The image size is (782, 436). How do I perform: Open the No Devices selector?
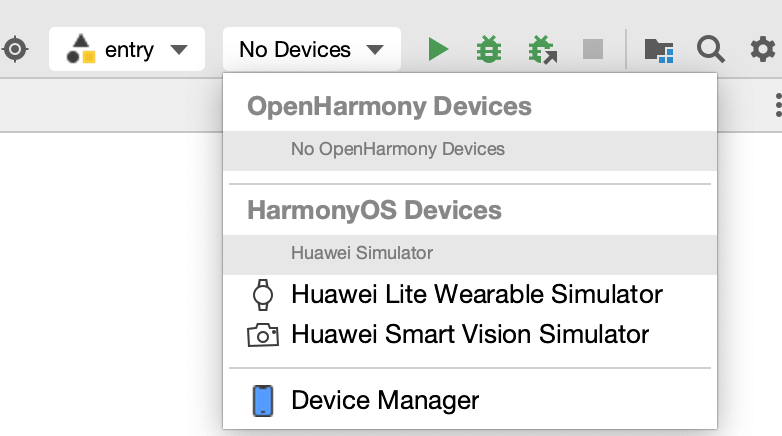[312, 49]
